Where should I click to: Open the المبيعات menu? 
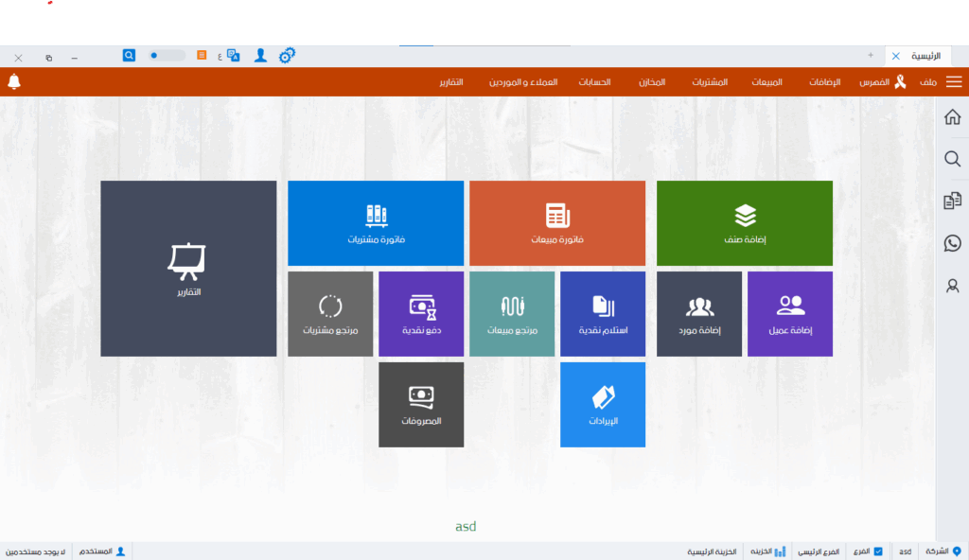(766, 82)
